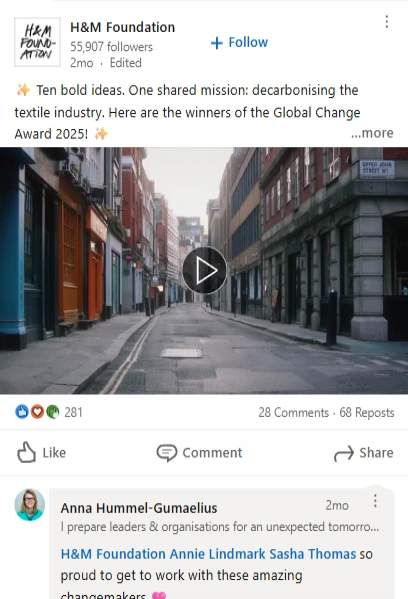
Task: Open Anna Hummel-Gumaelius's profile photo
Action: click(30, 504)
